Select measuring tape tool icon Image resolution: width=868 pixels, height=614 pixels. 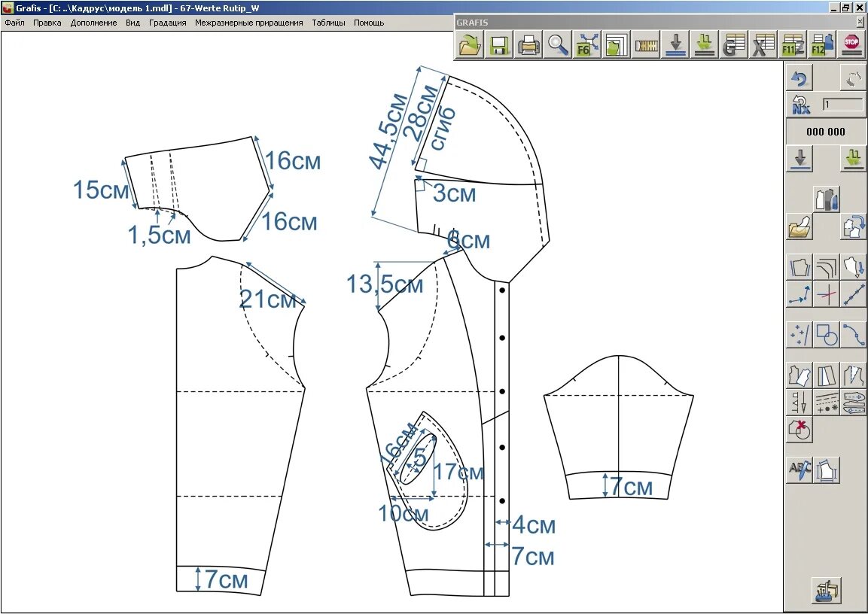tap(646, 44)
